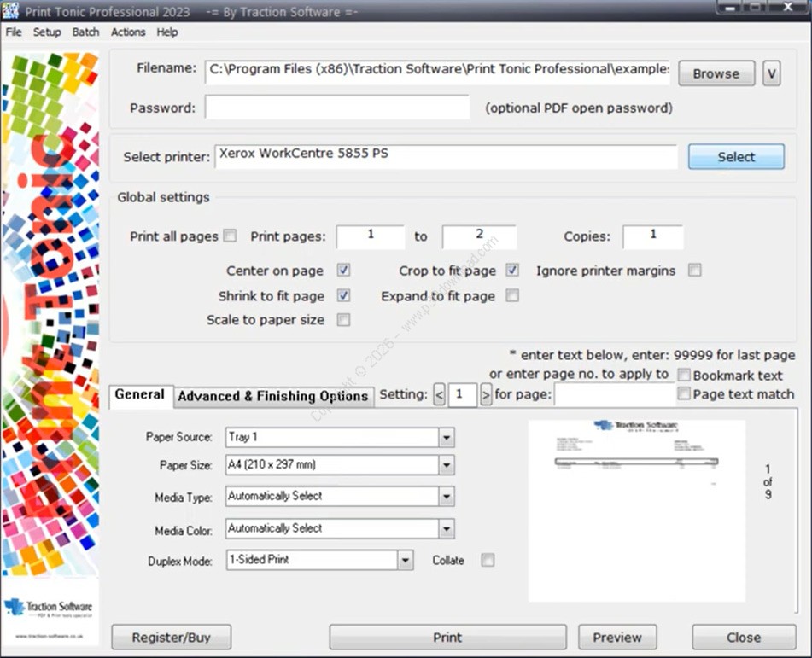812x658 pixels.
Task: Enable Ignore printer margins checkbox
Action: (694, 270)
